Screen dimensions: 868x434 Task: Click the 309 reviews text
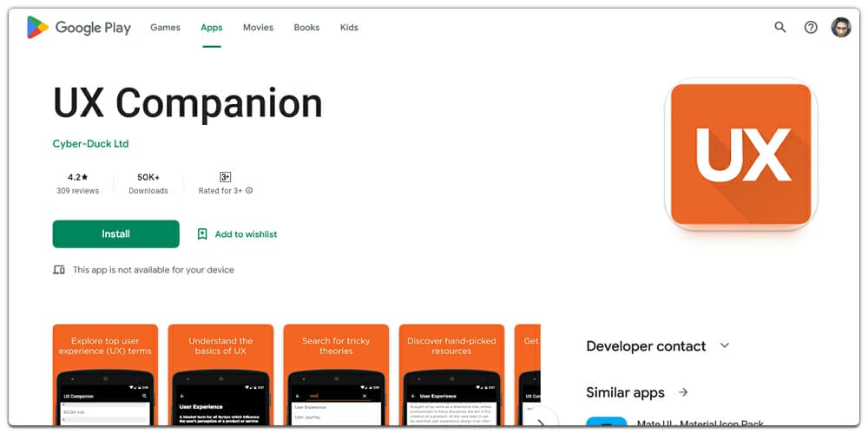click(x=77, y=191)
